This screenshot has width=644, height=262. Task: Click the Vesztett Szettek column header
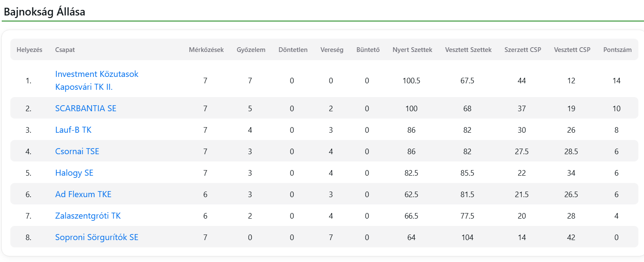click(468, 50)
